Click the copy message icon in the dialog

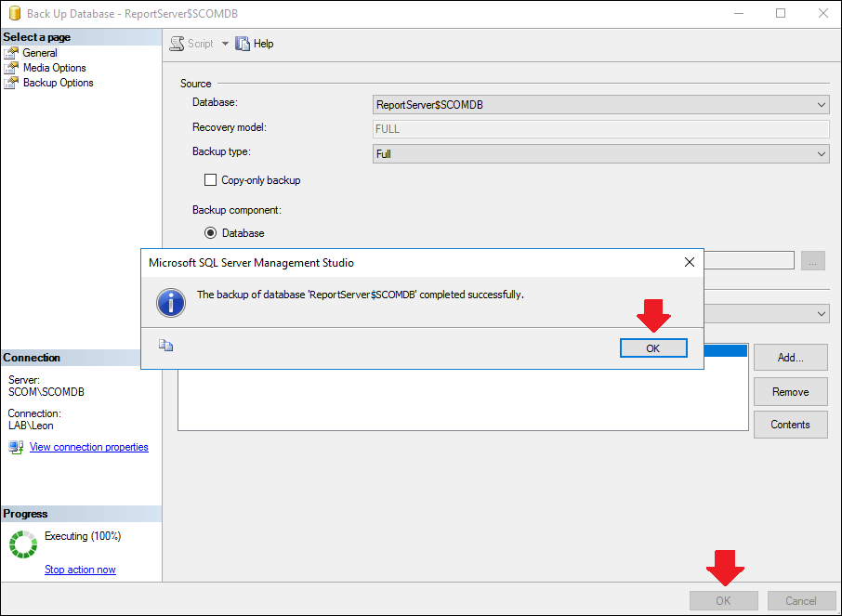pyautogui.click(x=166, y=346)
